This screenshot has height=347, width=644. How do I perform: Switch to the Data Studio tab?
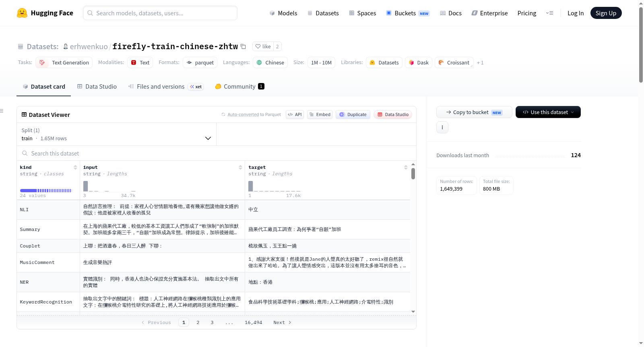point(97,86)
